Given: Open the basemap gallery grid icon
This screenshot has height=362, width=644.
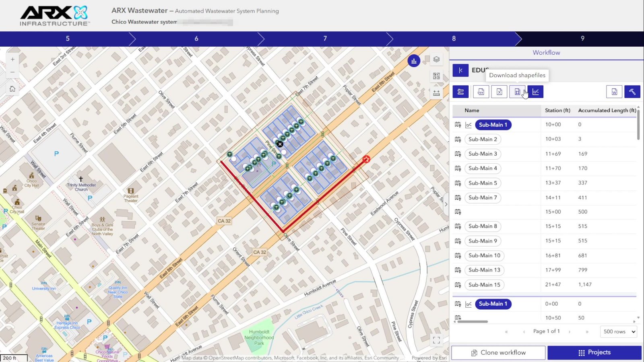Looking at the screenshot, I should coord(436,76).
